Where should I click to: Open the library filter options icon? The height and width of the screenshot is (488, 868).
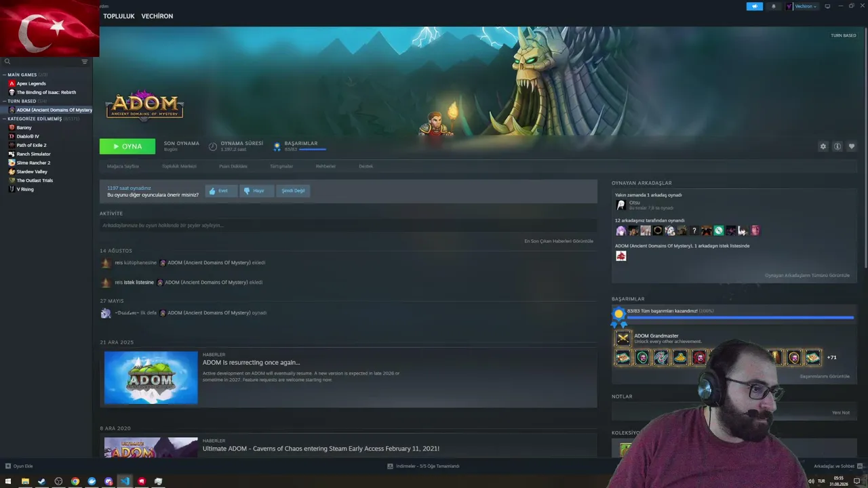(x=85, y=62)
